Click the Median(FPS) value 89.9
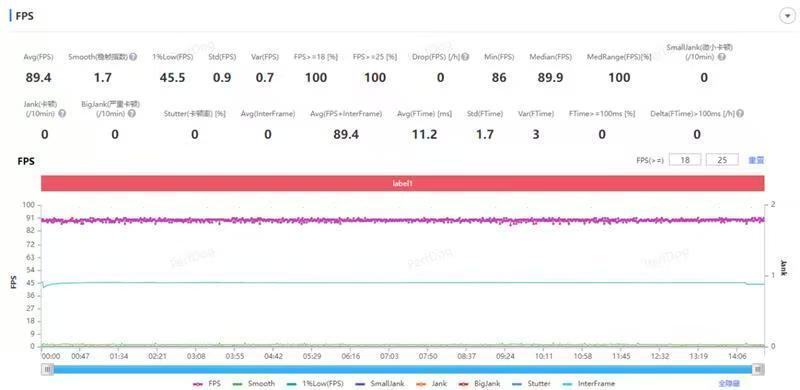Image resolution: width=800 pixels, height=390 pixels. pyautogui.click(x=551, y=78)
